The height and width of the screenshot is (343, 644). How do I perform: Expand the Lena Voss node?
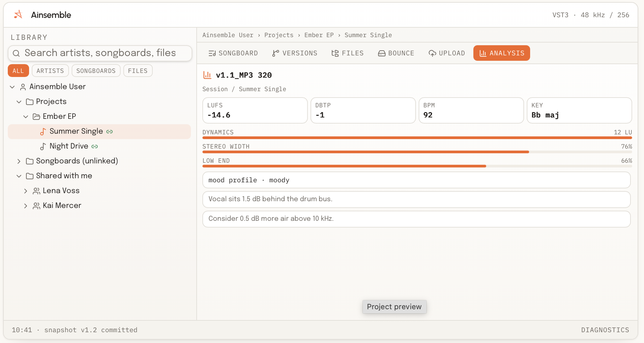click(26, 191)
